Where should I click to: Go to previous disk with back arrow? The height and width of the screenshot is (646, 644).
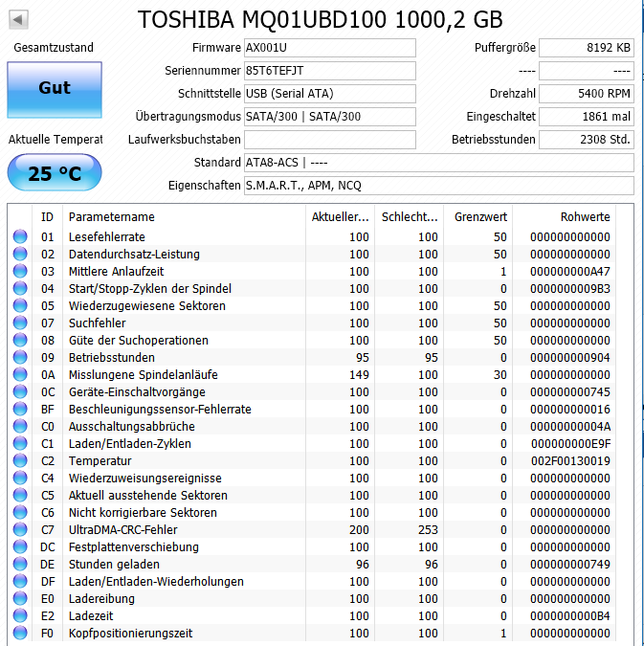pyautogui.click(x=18, y=19)
